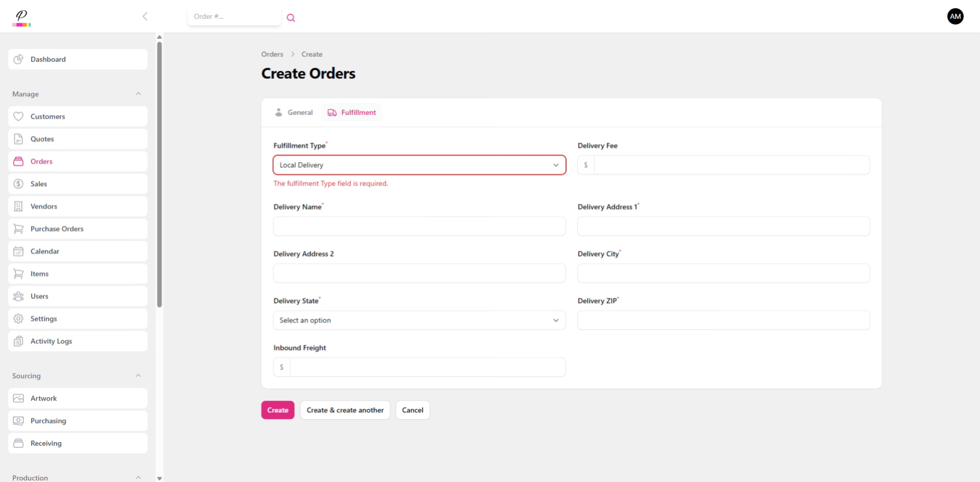Expand the Production sidebar section

point(138,477)
